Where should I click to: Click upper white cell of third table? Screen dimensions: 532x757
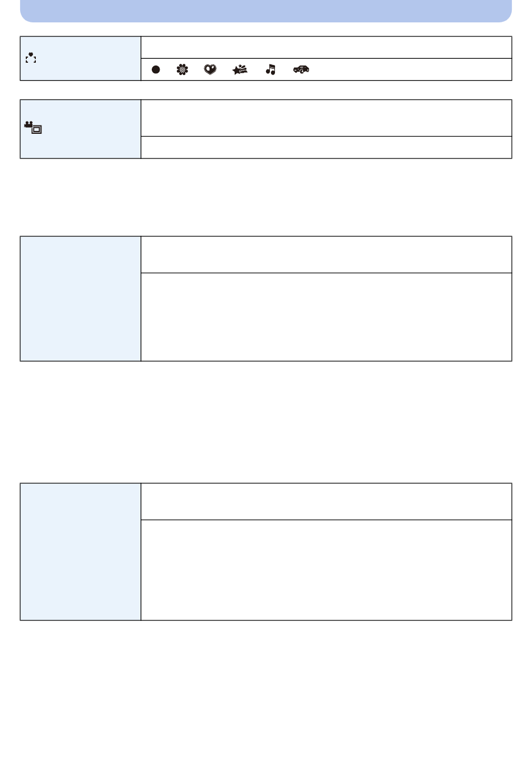(326, 255)
